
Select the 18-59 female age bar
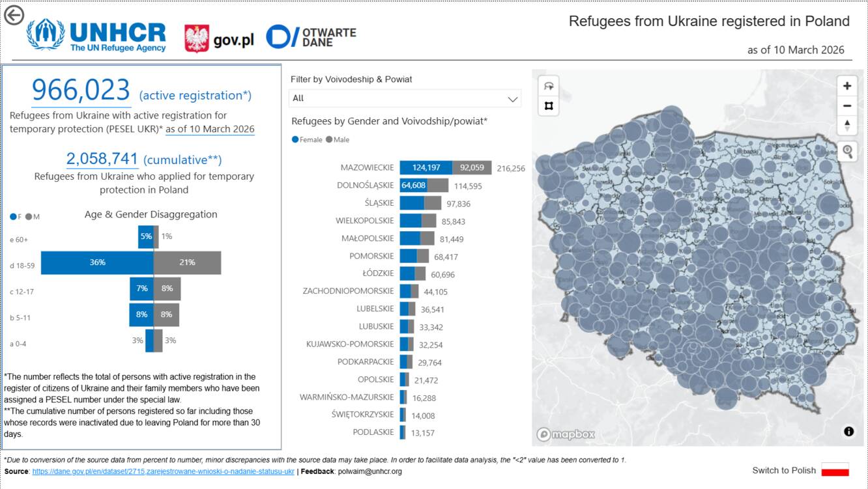tap(97, 262)
